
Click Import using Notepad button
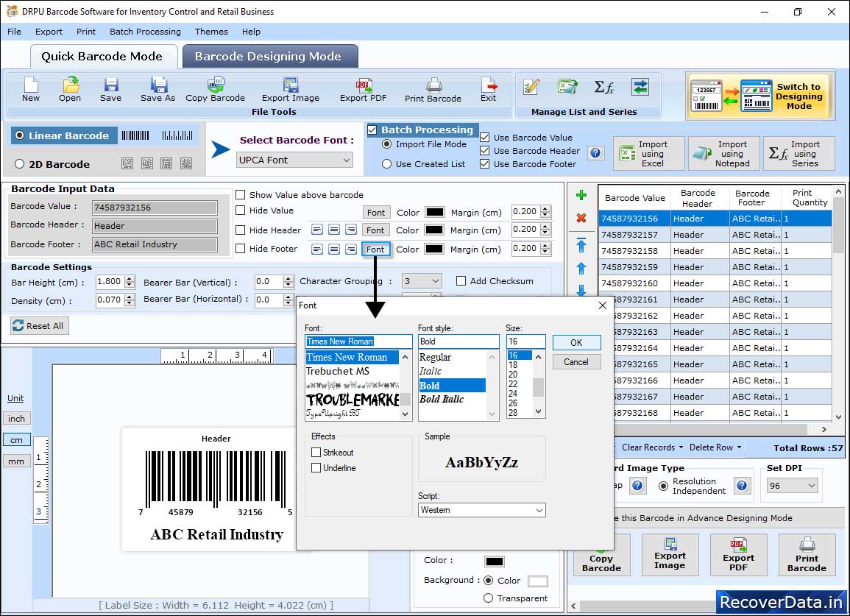click(723, 154)
